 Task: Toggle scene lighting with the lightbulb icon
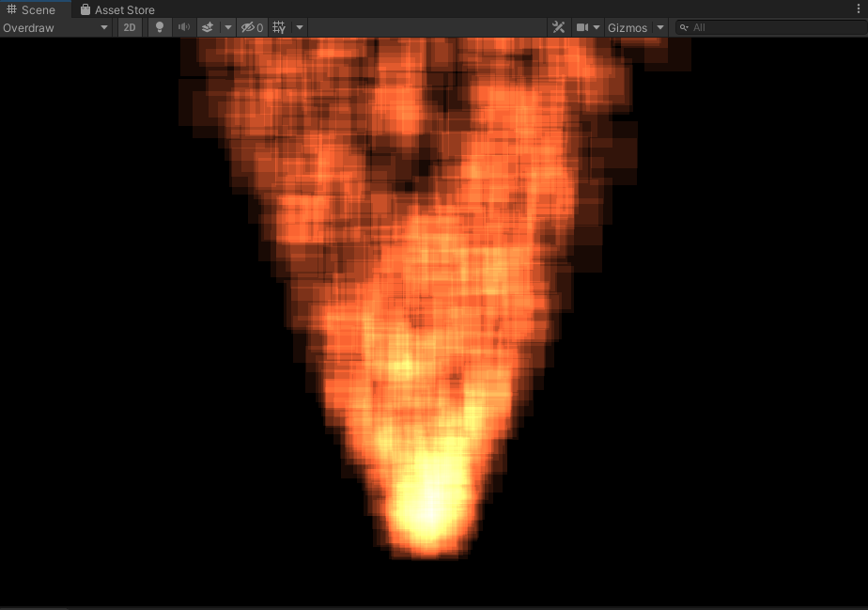(160, 27)
